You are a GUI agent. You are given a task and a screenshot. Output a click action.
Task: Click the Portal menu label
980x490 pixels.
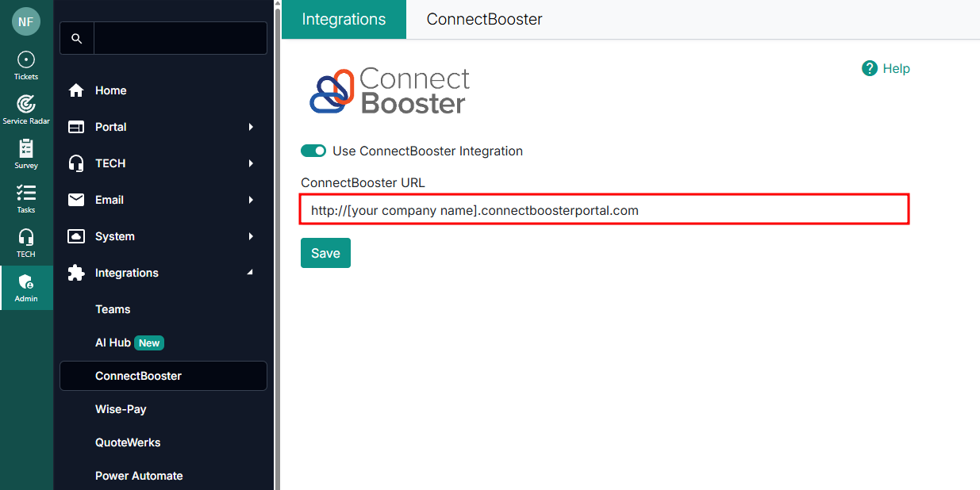[111, 127]
